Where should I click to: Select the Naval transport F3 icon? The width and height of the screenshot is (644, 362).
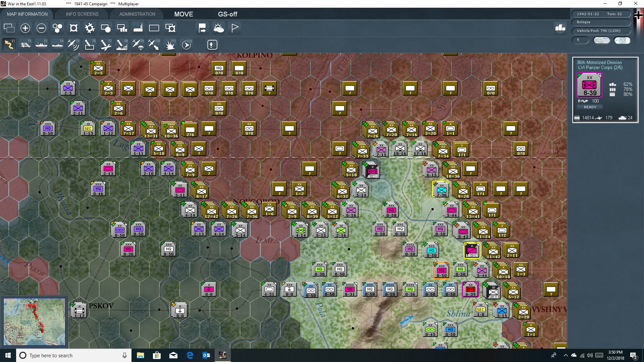[42, 45]
